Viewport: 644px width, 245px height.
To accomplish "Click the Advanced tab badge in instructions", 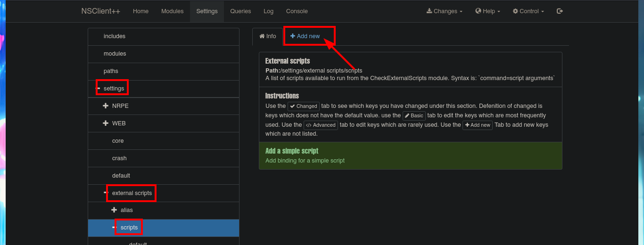I will click(x=321, y=125).
